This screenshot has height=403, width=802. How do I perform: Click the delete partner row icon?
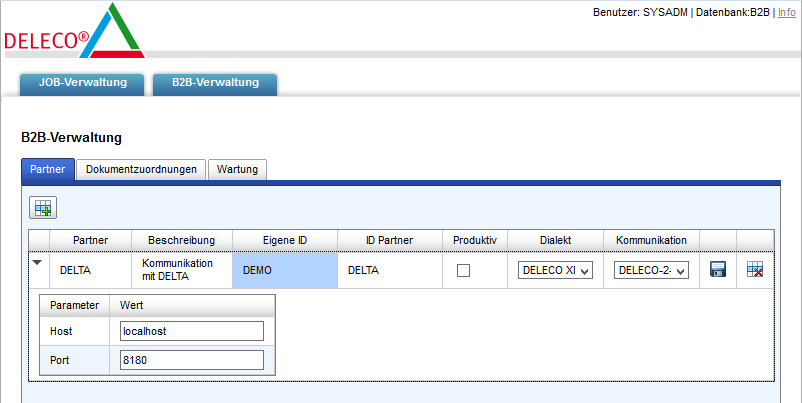pos(756,270)
